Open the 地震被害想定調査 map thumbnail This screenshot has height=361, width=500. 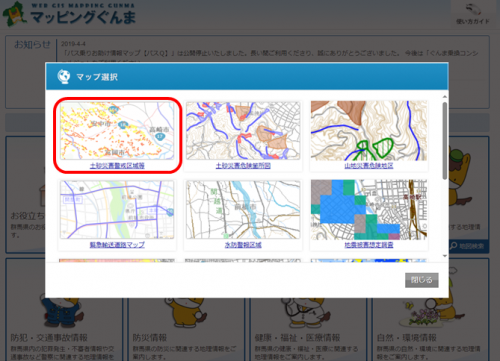pyautogui.click(x=369, y=210)
